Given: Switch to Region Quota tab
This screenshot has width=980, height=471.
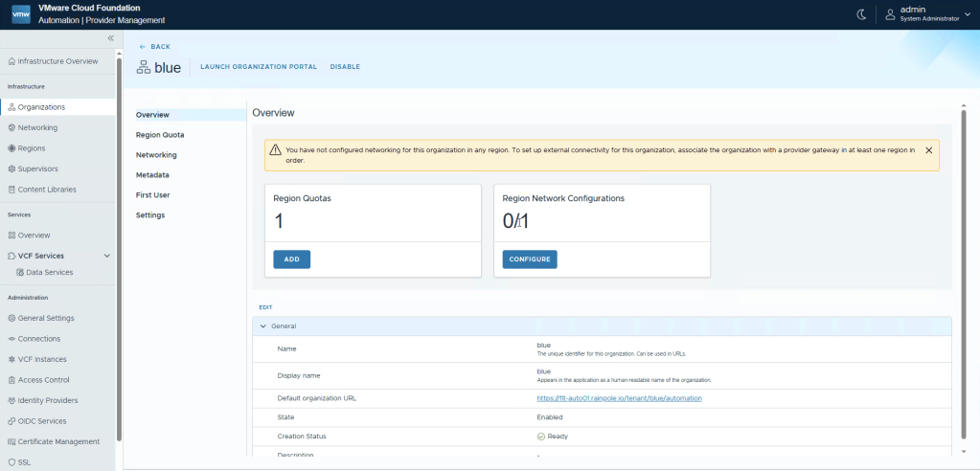Looking at the screenshot, I should pyautogui.click(x=160, y=135).
